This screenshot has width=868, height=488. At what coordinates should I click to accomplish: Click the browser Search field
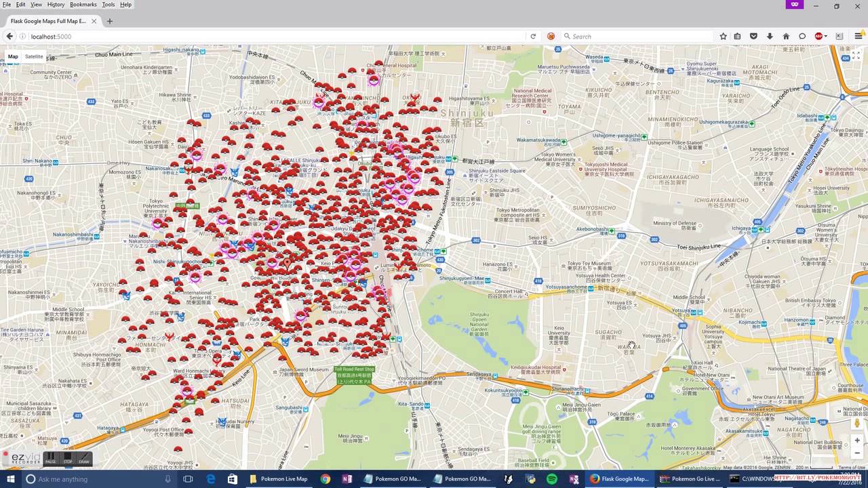click(x=636, y=36)
